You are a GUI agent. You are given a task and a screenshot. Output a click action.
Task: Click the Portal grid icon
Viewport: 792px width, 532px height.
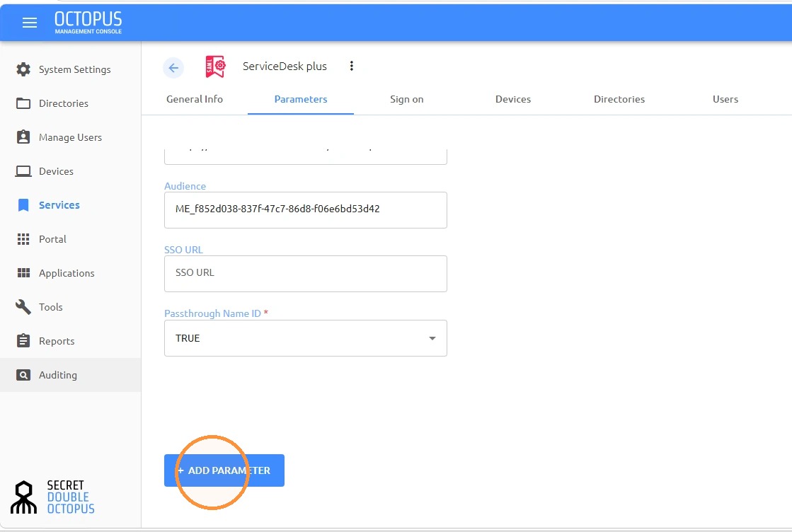coord(23,239)
